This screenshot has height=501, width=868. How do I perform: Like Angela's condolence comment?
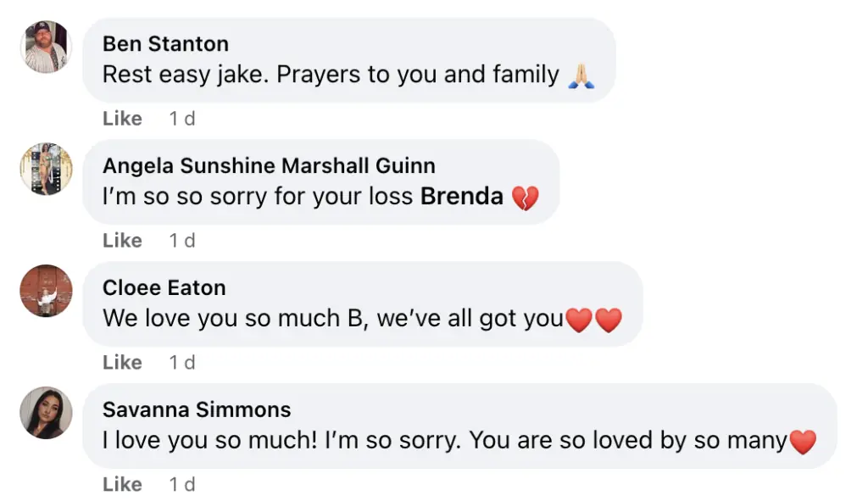(x=122, y=241)
